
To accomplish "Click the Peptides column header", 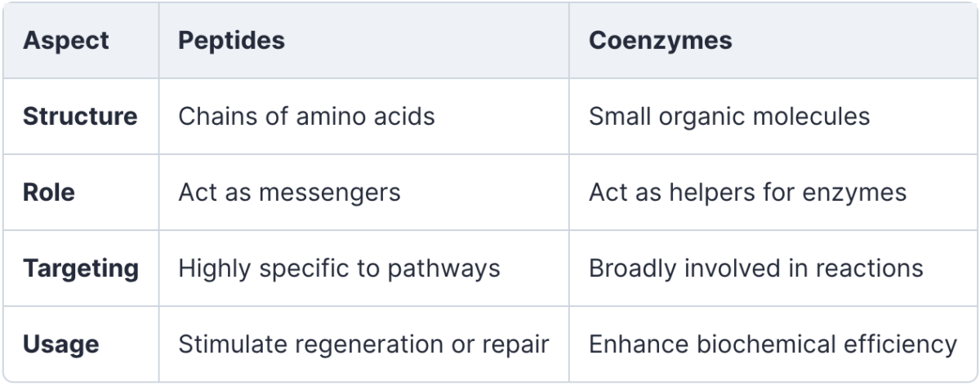I will point(231,40).
